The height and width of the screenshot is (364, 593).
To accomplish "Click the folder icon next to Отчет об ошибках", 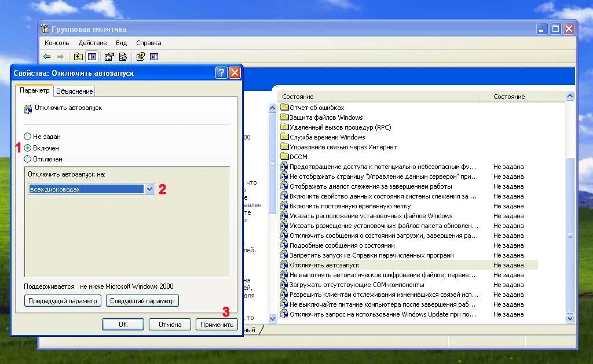I will (x=284, y=107).
